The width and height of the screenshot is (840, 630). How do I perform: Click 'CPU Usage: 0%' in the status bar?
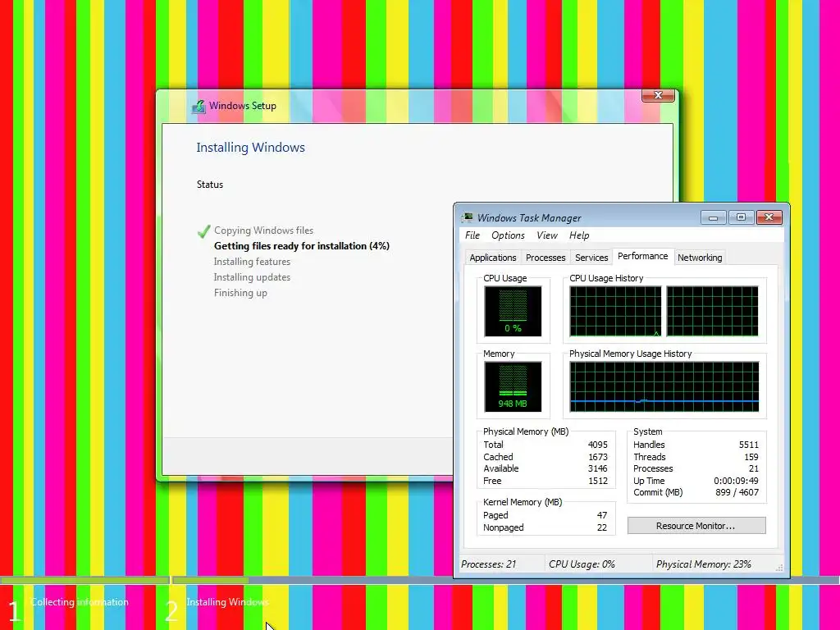coord(582,564)
